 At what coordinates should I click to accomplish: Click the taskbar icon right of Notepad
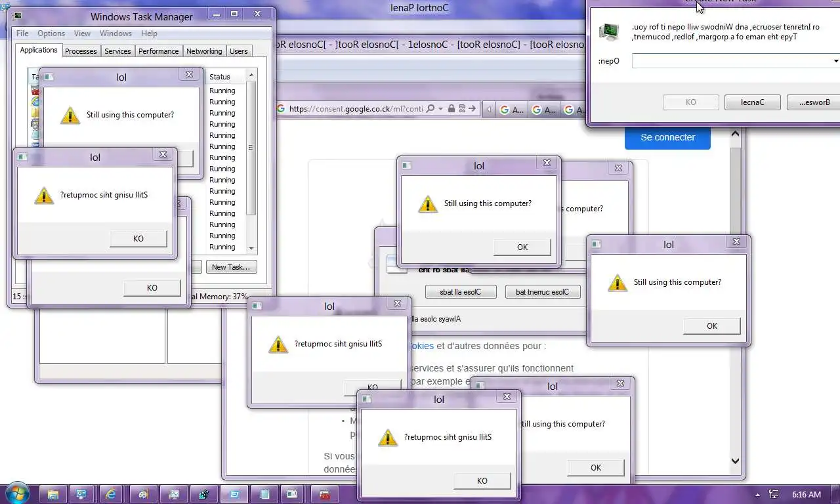coord(292,494)
